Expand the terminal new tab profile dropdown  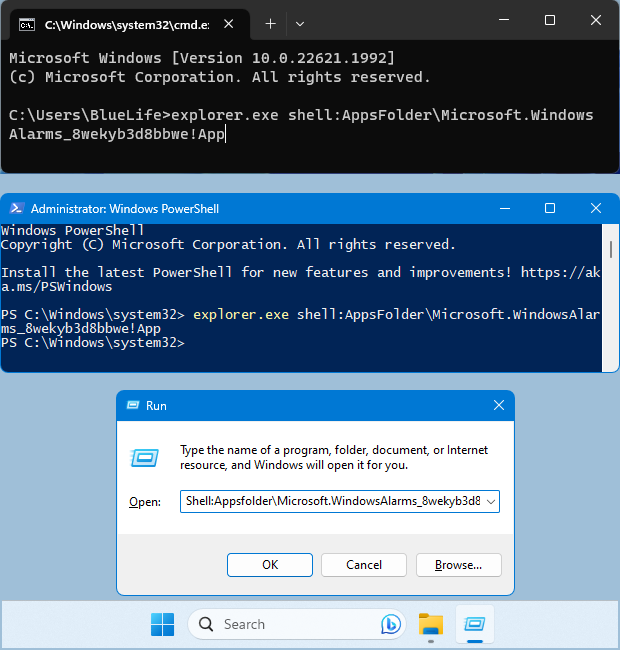coord(300,23)
